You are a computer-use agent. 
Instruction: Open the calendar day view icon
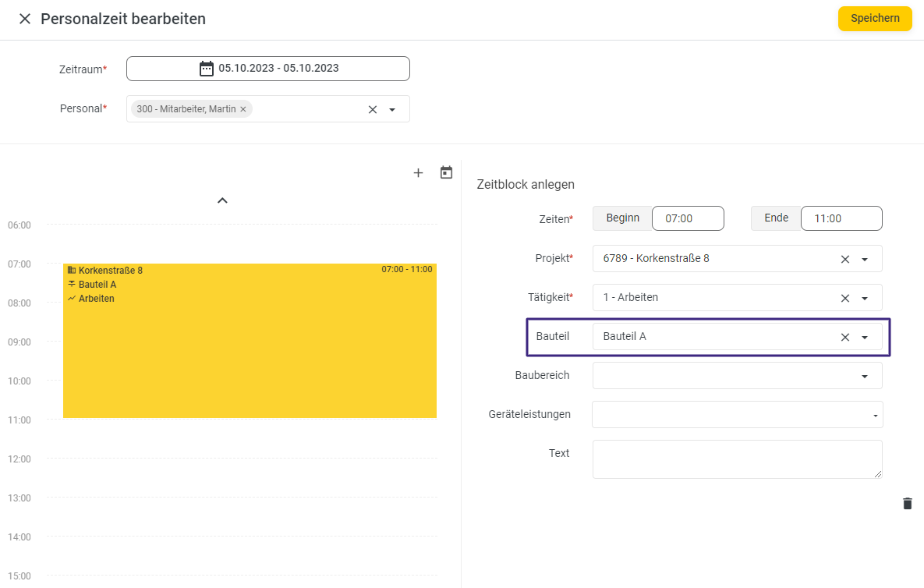pyautogui.click(x=447, y=172)
